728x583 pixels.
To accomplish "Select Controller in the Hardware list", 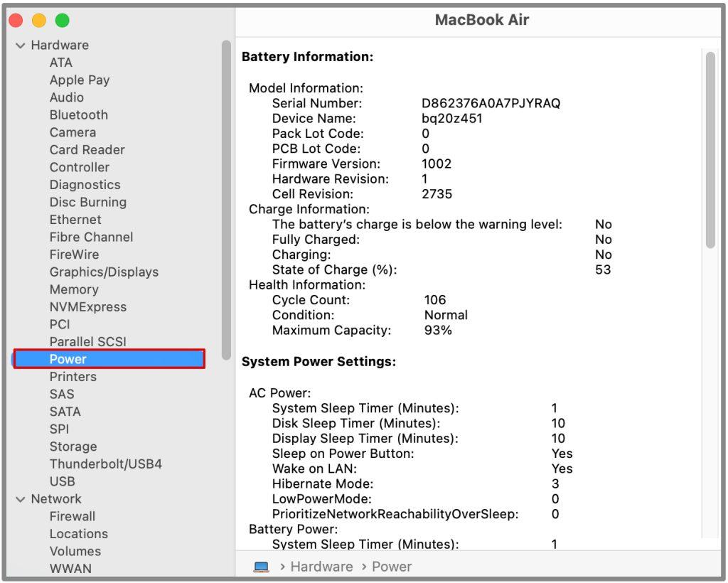I will pyautogui.click(x=80, y=167).
